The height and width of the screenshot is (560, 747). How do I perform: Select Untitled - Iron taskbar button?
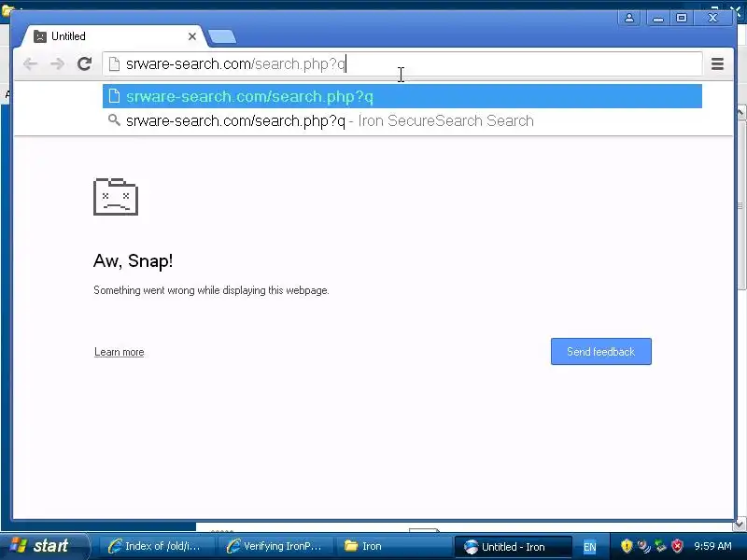513,547
